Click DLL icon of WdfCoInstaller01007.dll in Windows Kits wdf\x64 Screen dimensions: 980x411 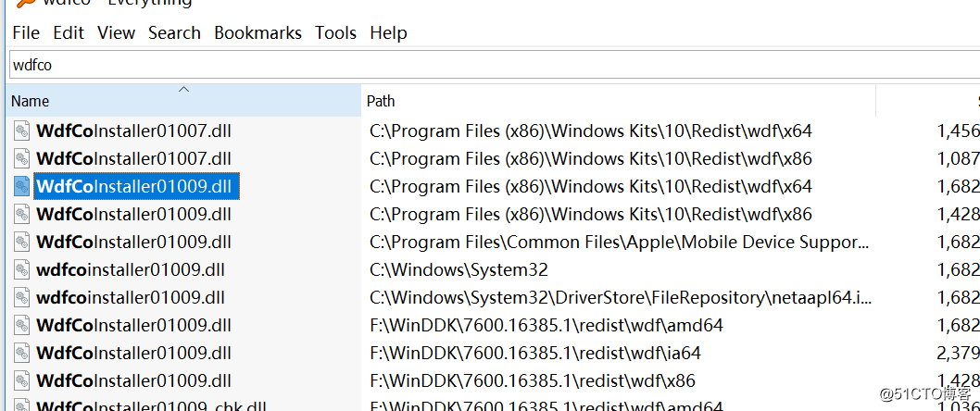click(22, 131)
